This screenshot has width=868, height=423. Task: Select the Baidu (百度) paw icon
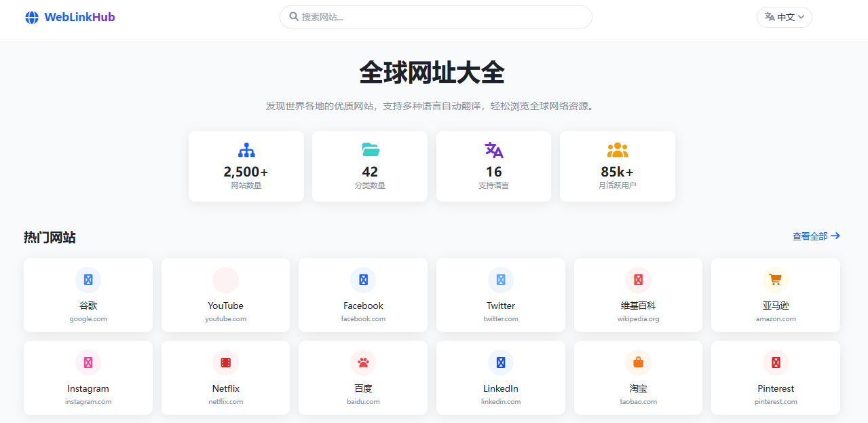click(x=362, y=362)
